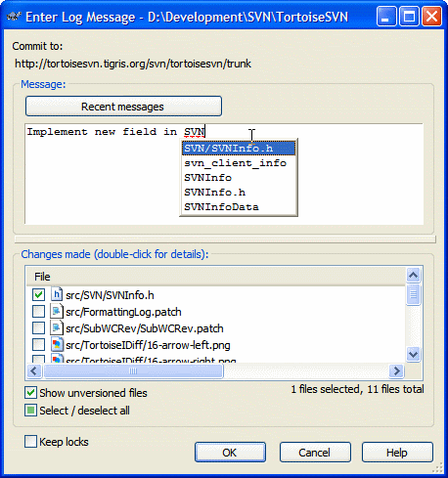Viewport: 448px width, 478px height.
Task: Click the misspelled word SVN in message
Action: 194,132
